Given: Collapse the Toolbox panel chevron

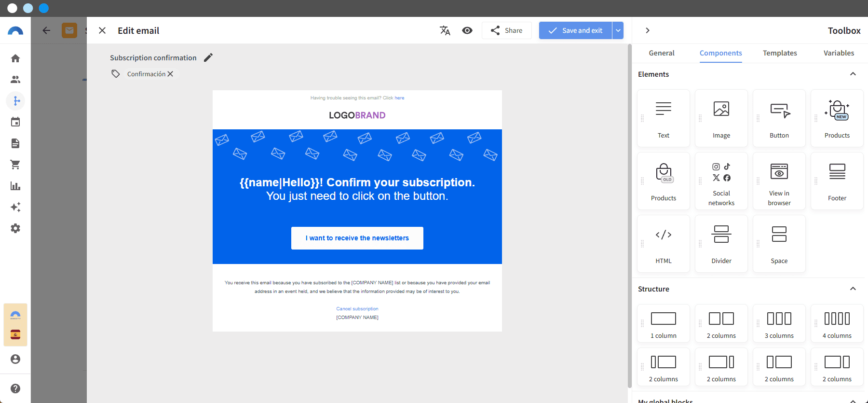Looking at the screenshot, I should point(648,30).
